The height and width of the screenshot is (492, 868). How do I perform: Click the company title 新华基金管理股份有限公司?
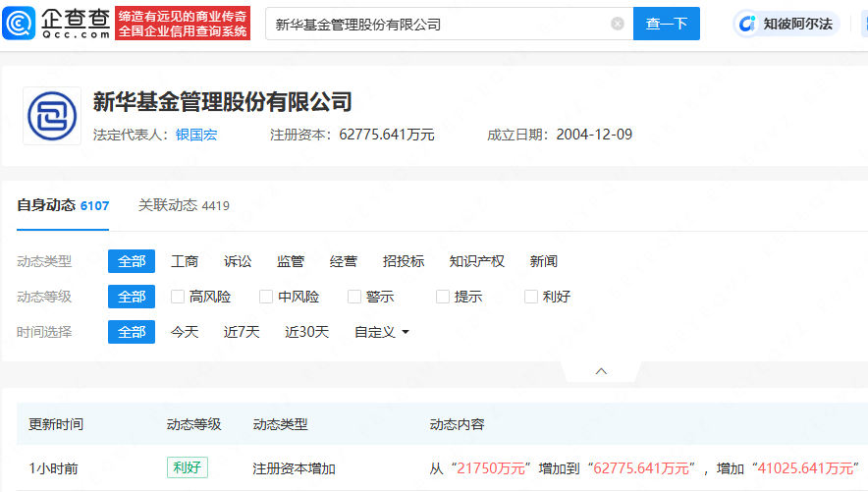(x=223, y=102)
